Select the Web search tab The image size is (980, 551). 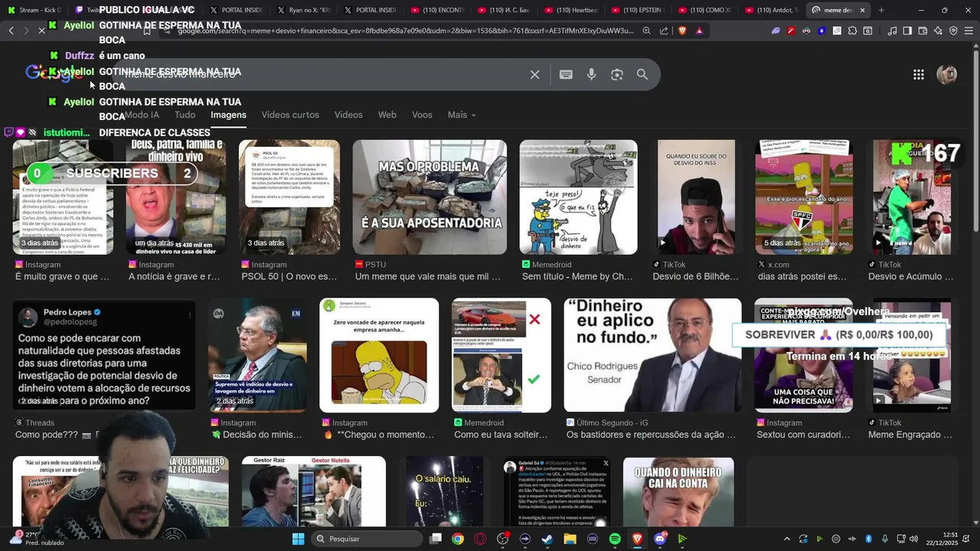click(387, 115)
